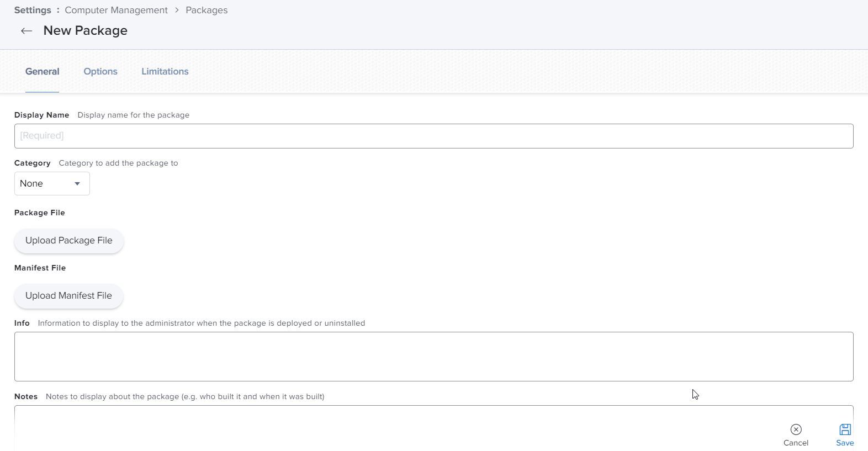Click the Save floppy disk icon

(845, 429)
